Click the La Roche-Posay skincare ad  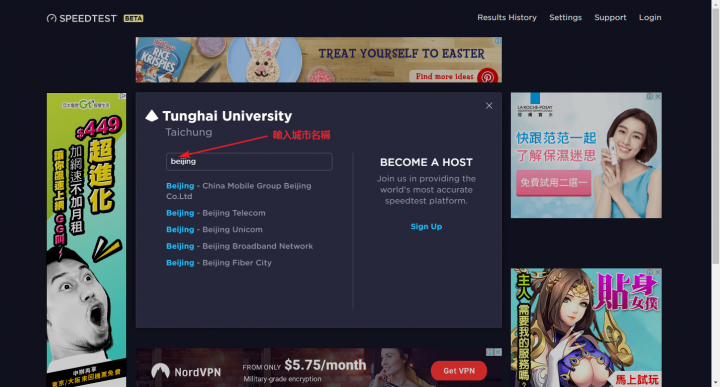tap(586, 156)
